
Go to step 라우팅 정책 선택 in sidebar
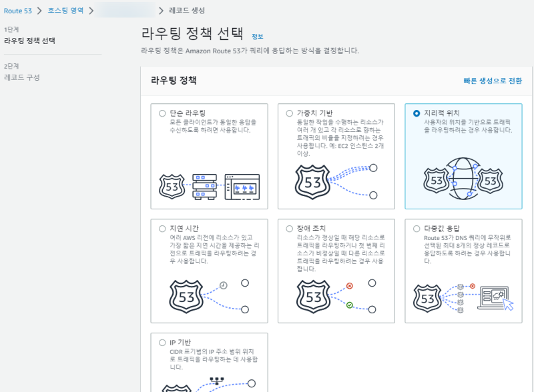[29, 41]
